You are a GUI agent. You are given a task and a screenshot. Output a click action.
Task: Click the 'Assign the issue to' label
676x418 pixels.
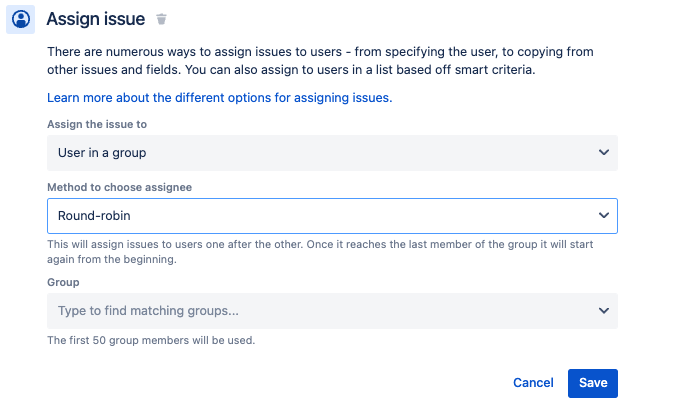(97, 124)
